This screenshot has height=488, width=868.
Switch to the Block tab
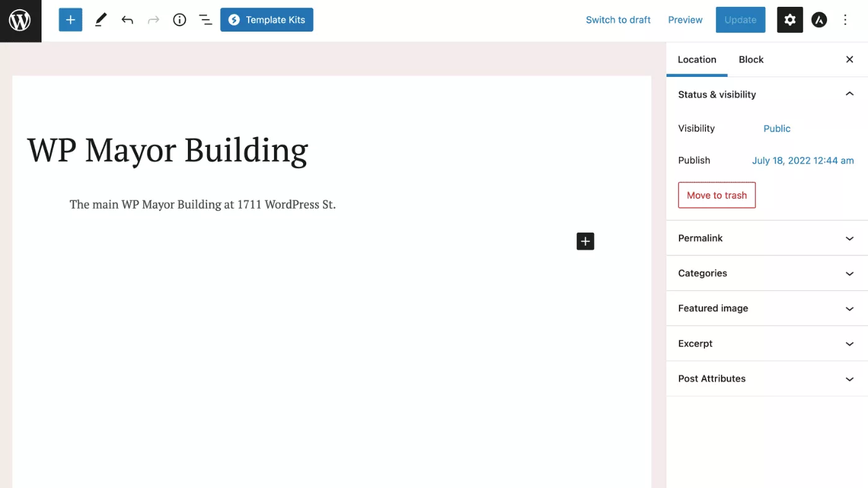click(x=751, y=60)
